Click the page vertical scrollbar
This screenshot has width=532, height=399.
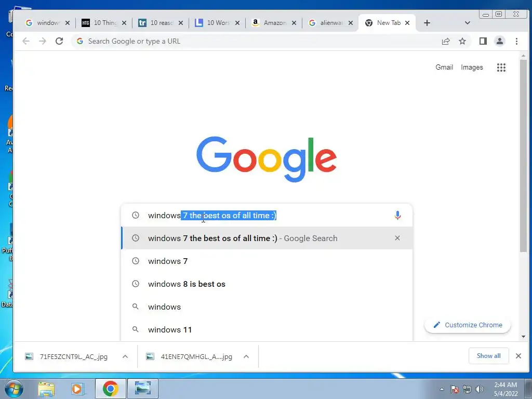523,155
